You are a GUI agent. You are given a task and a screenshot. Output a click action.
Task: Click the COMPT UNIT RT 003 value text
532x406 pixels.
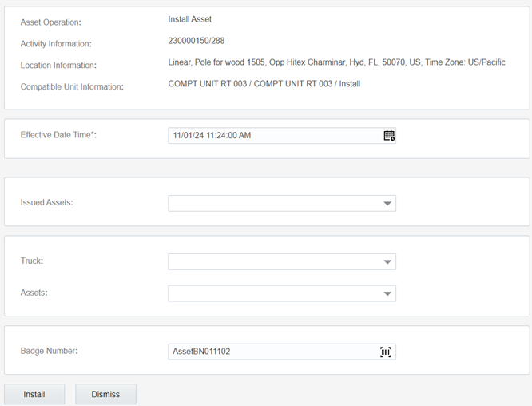(x=264, y=84)
